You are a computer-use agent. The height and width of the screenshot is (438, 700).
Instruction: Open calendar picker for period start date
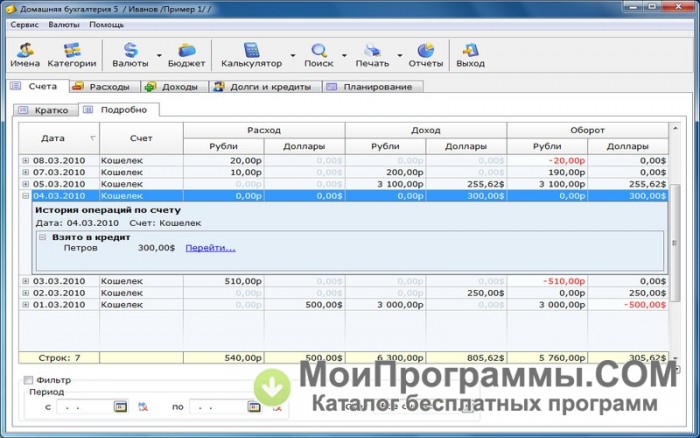coord(121,407)
